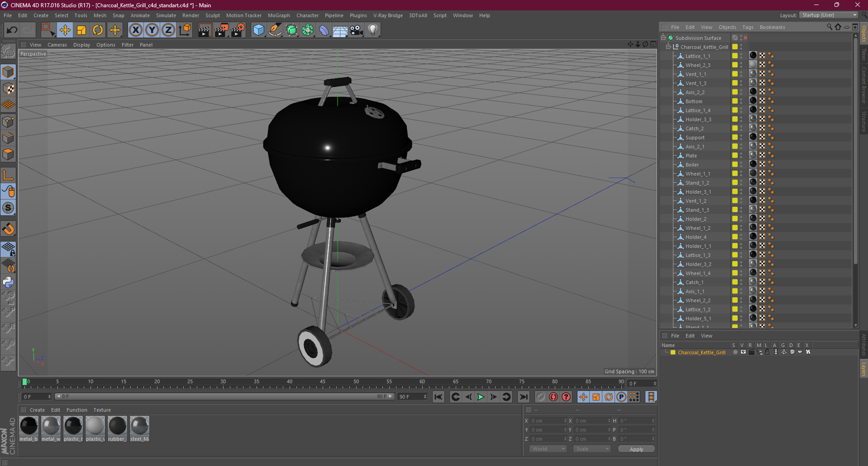Play the animation forward
This screenshot has height=466, width=868.
click(x=481, y=397)
